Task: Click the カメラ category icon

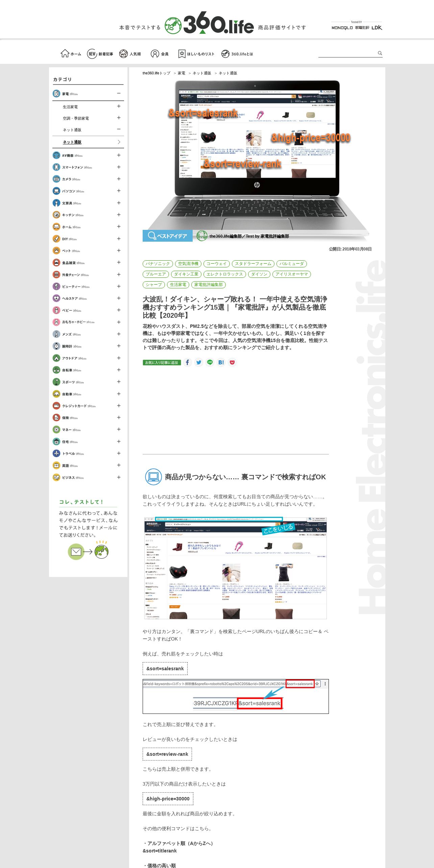Action: coord(56,179)
